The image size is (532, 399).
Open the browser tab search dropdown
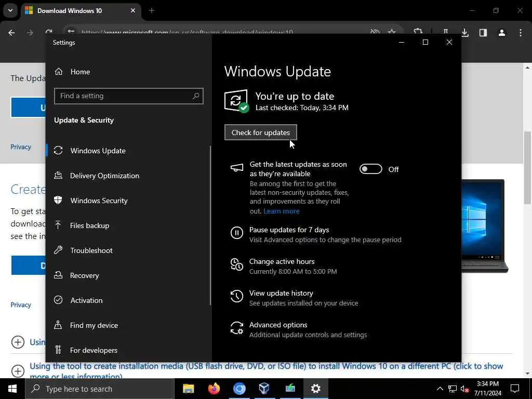click(x=10, y=10)
